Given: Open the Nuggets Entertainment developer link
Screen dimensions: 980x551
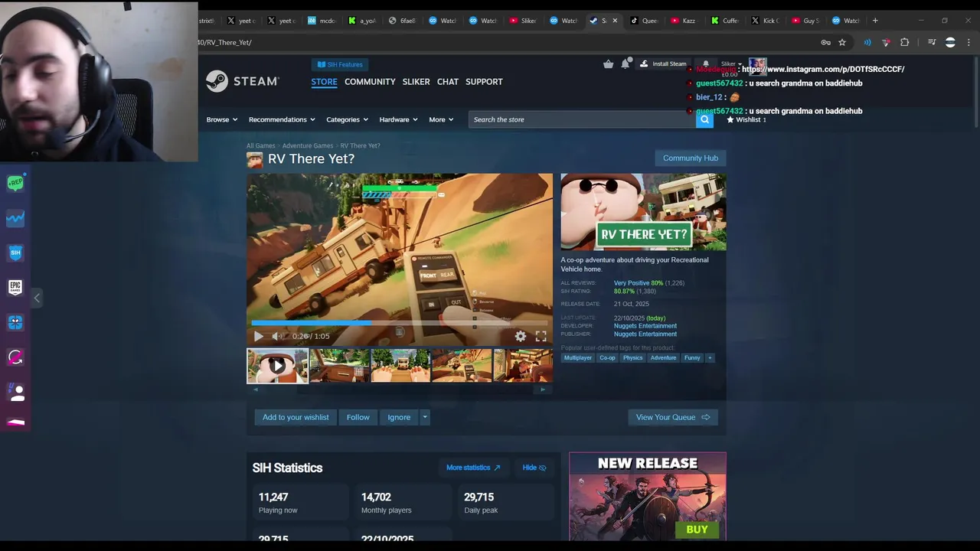Looking at the screenshot, I should 645,326.
